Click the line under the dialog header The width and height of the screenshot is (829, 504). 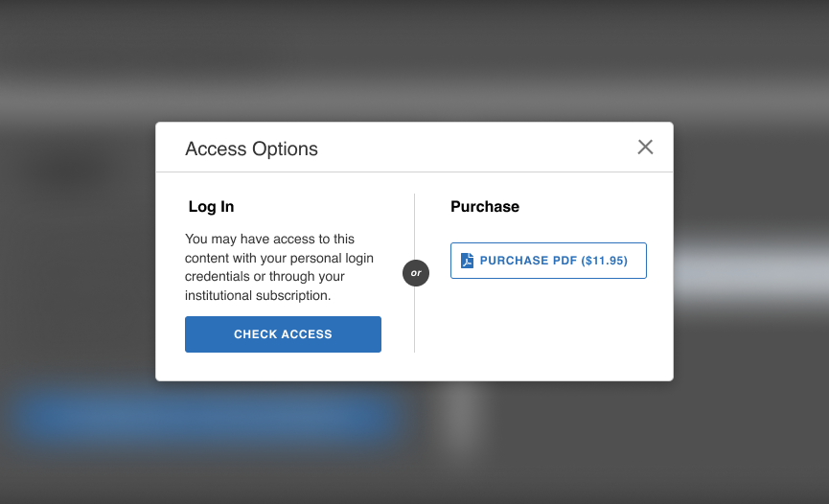pos(414,172)
